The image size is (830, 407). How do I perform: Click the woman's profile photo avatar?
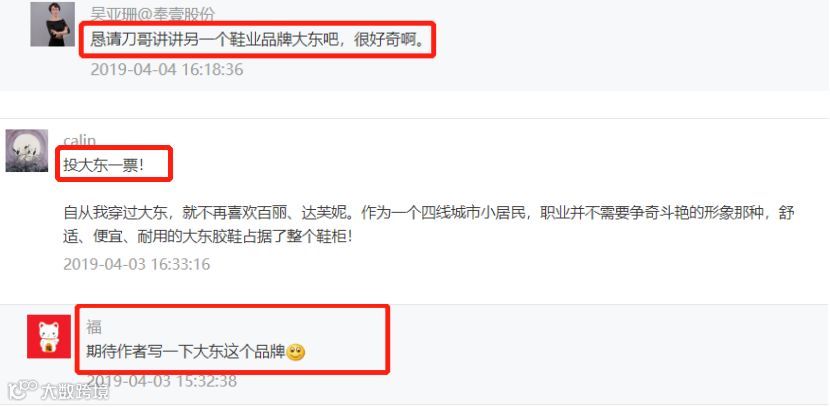coord(52,24)
